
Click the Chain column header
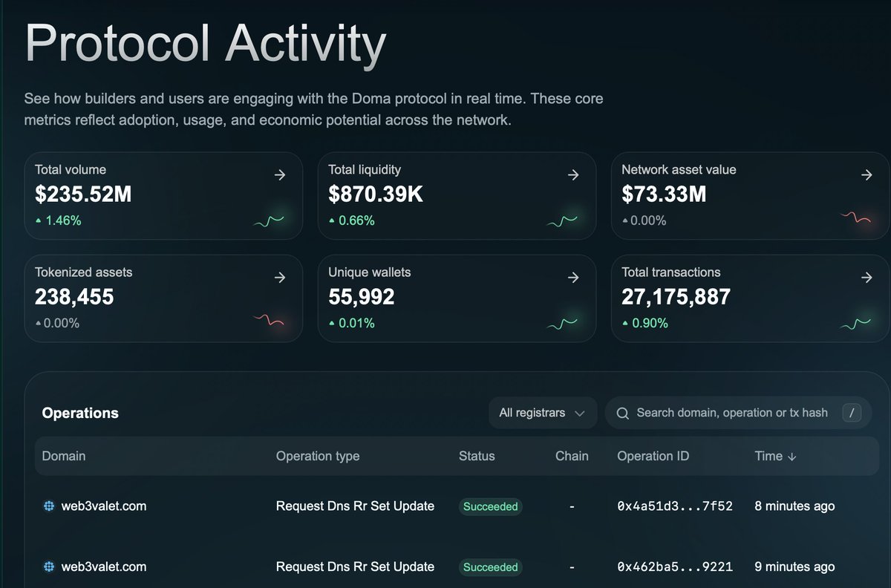tap(572, 456)
